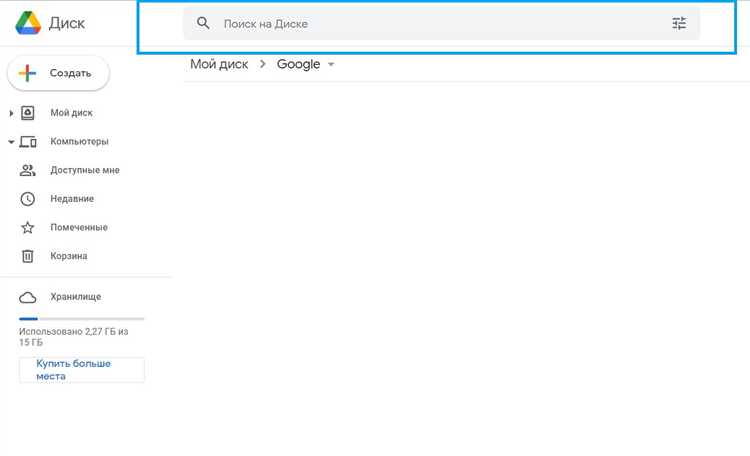Click the magnifier search icon
Image resolution: width=750 pixels, height=456 pixels.
tap(203, 23)
